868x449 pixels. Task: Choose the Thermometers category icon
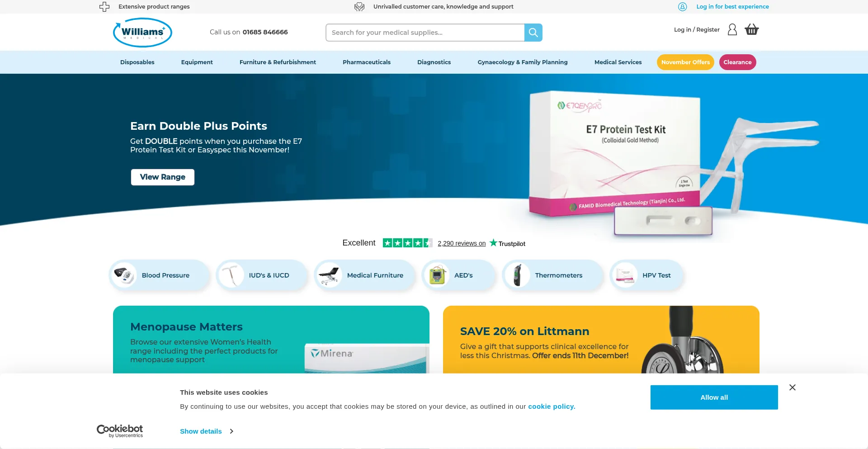518,275
